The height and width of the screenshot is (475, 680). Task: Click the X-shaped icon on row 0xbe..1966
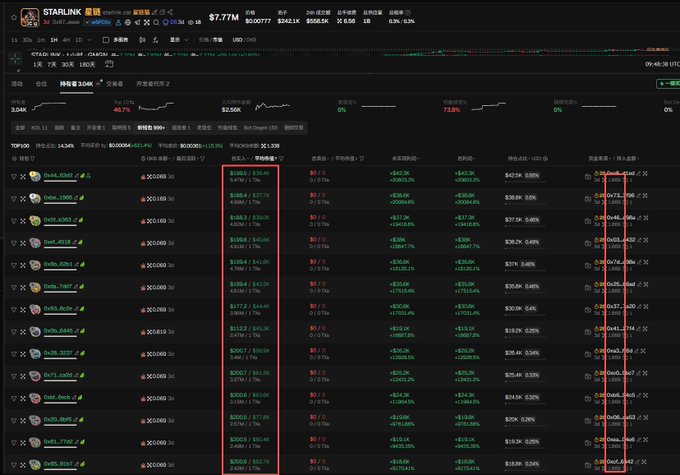(x=23, y=199)
